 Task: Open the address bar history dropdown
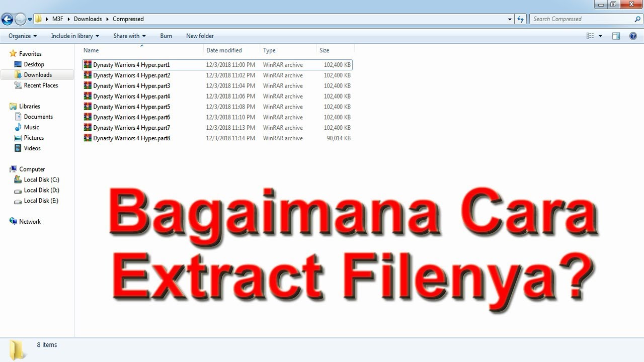(510, 19)
